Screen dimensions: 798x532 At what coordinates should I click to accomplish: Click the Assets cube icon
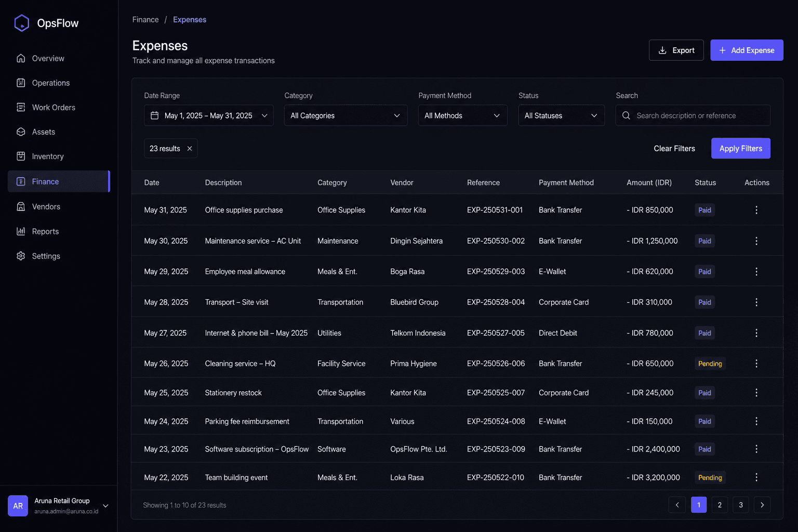coord(21,132)
